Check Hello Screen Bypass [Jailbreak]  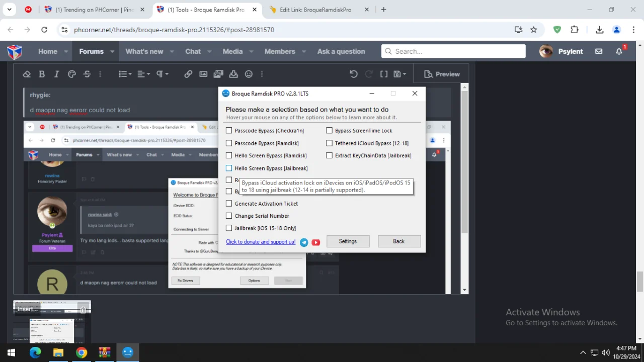click(229, 168)
